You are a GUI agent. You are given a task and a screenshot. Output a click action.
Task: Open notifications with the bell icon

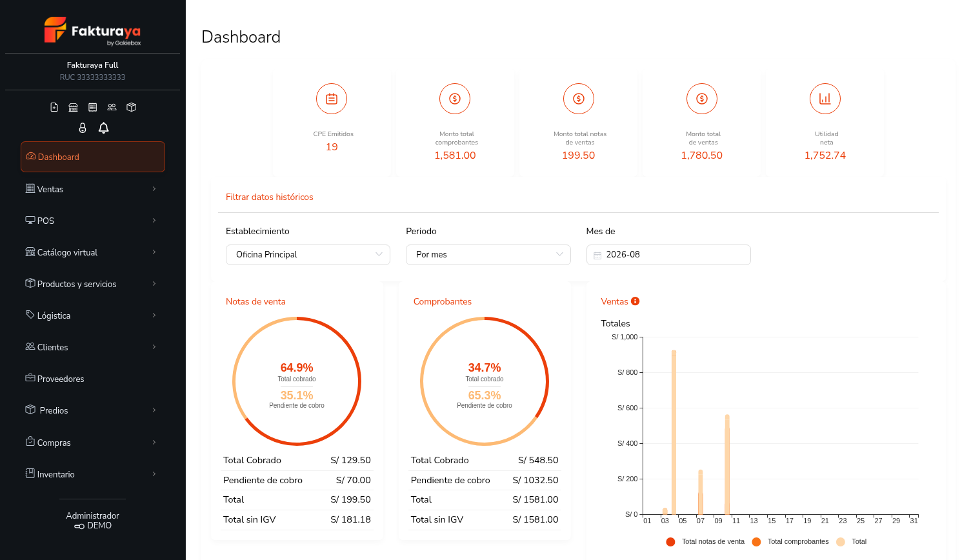(103, 128)
